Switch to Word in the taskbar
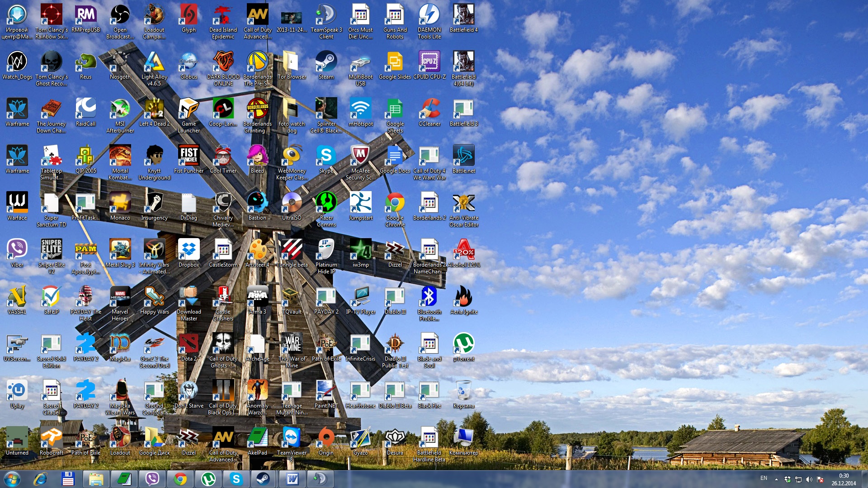Viewport: 868px width, 488px height. tap(292, 479)
